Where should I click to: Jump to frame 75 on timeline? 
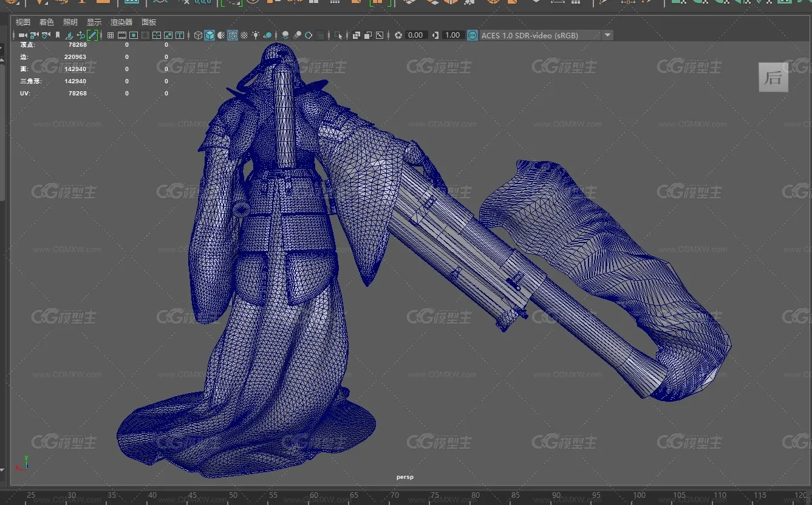435,495
